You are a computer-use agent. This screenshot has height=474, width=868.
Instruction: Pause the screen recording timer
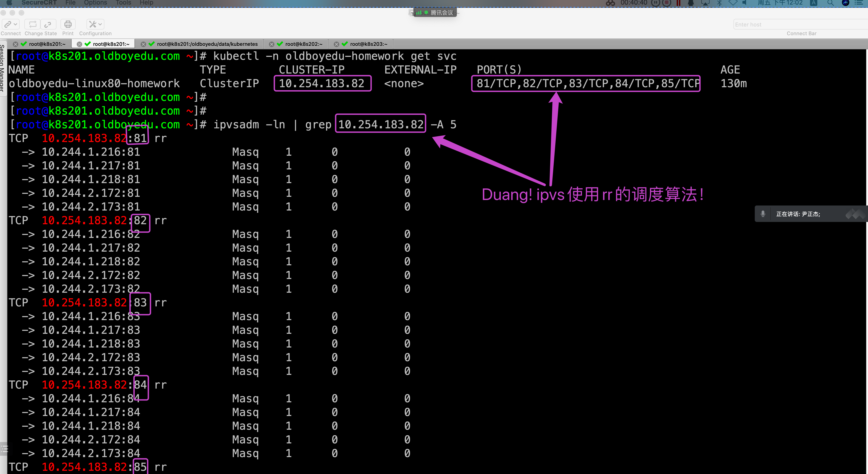click(655, 3)
